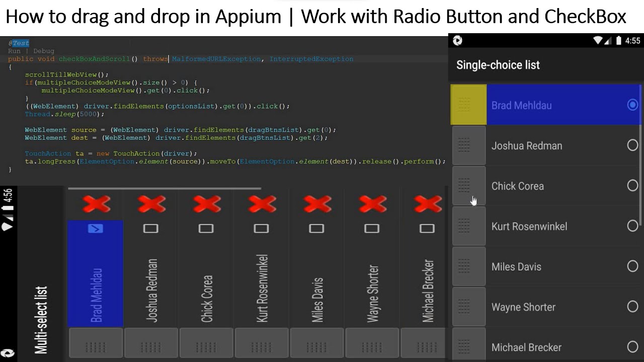
Task: Click drag handle beside Wayne Shorter in single-choice list
Action: click(469, 306)
